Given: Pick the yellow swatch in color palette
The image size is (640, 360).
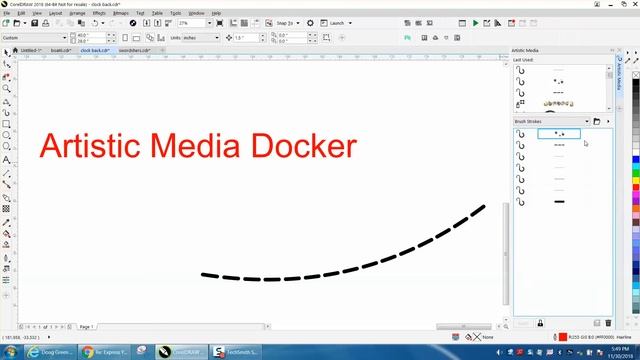Looking at the screenshot, I should pos(636,180).
